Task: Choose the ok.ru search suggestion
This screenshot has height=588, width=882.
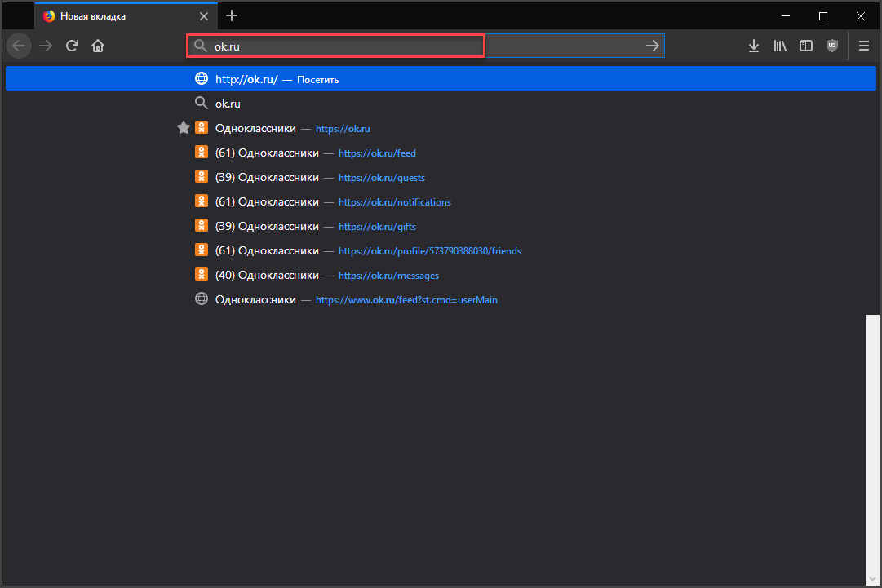Action: tap(228, 104)
